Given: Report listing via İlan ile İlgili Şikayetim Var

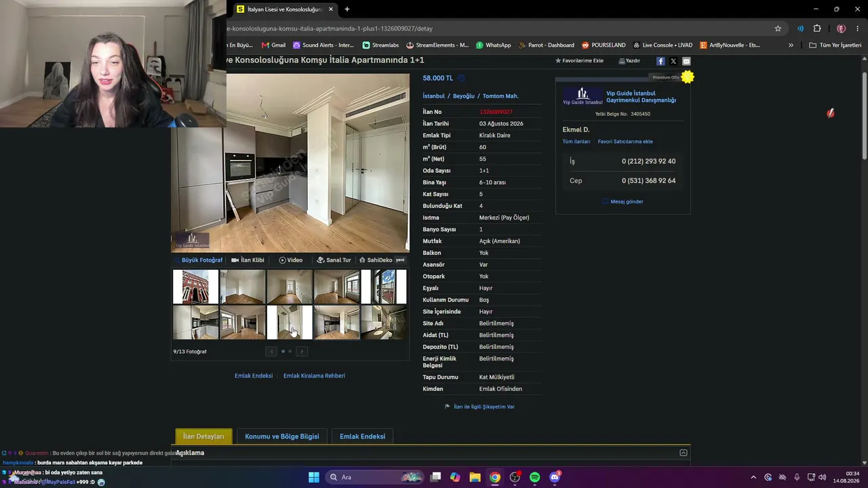Looking at the screenshot, I should [x=479, y=407].
